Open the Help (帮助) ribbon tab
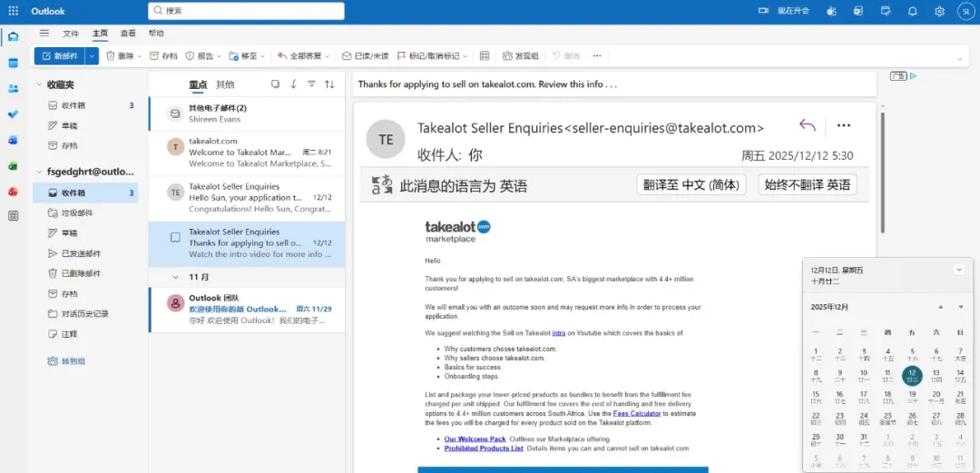 coord(156,34)
